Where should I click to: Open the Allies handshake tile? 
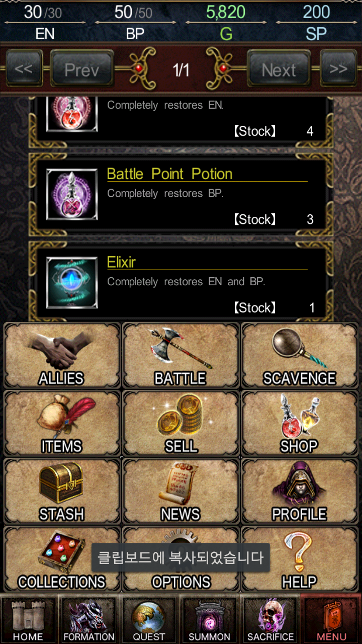click(x=62, y=356)
